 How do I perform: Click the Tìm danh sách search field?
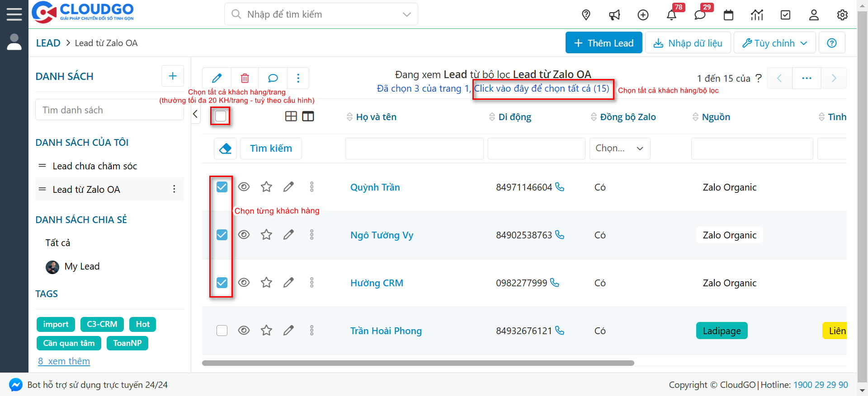tap(109, 110)
